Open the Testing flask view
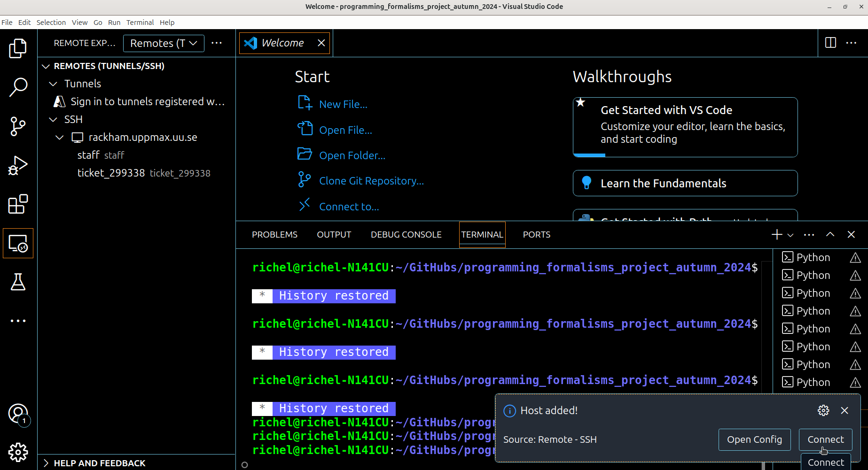This screenshot has height=470, width=868. (x=18, y=282)
